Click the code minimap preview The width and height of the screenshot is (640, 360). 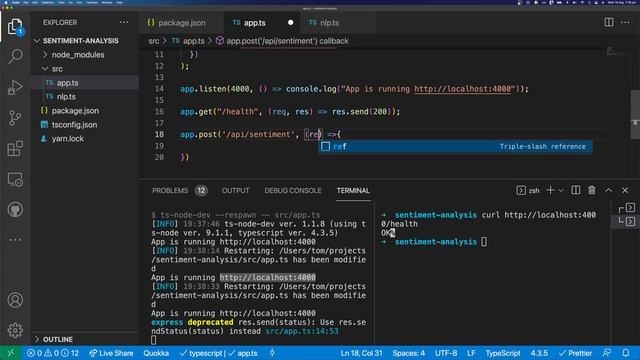coord(612,51)
